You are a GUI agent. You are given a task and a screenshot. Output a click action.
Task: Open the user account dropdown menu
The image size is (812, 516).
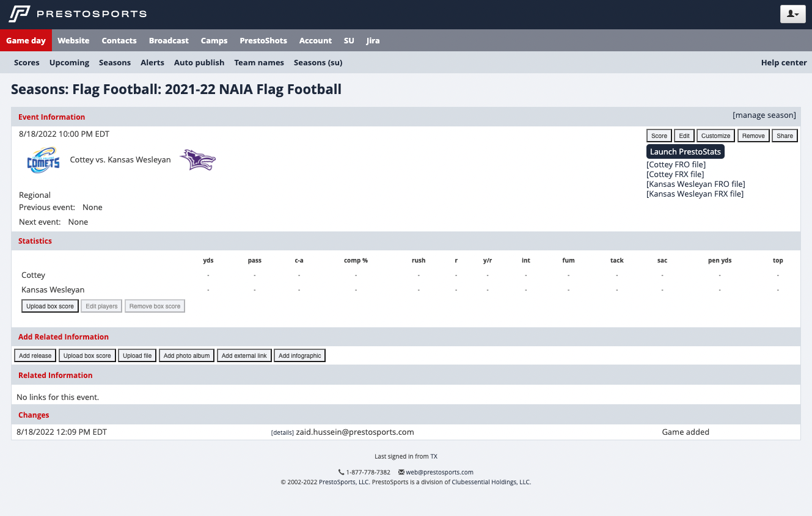click(x=793, y=13)
